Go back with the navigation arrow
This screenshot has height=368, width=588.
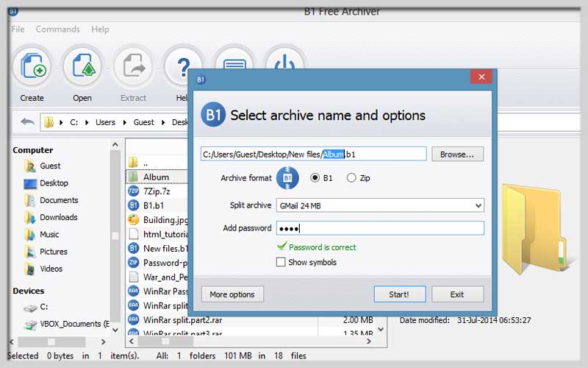pyautogui.click(x=27, y=121)
